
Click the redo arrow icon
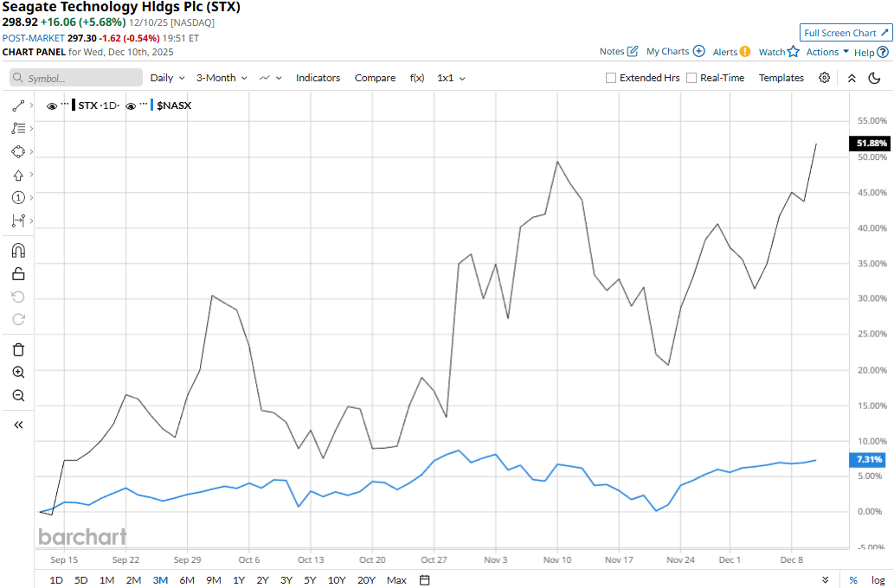pos(18,320)
